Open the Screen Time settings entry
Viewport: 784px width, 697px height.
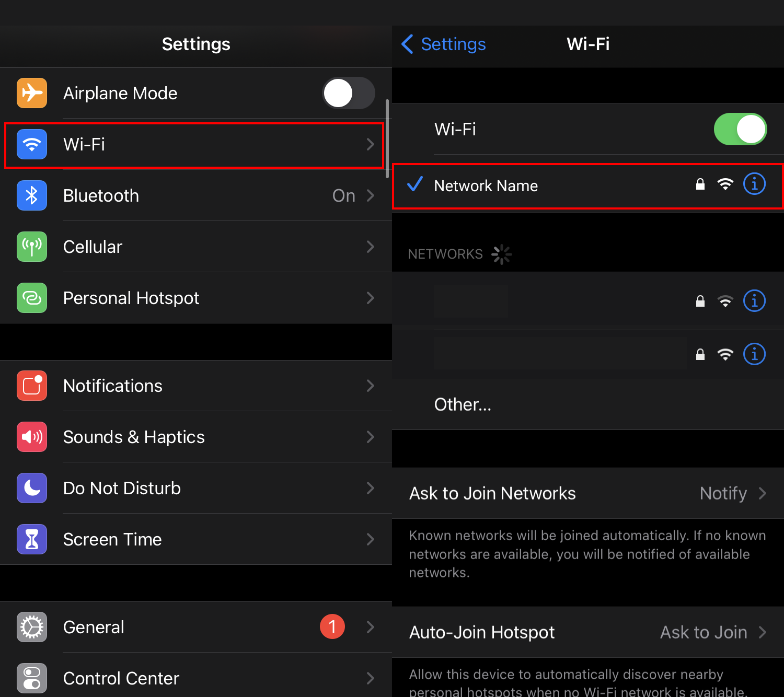coord(196,539)
